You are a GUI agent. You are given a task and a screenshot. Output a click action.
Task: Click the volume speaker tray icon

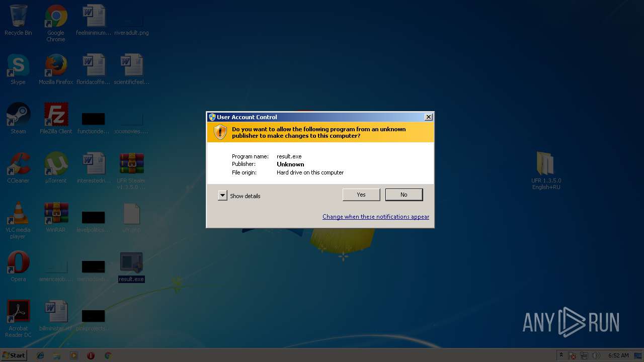(596, 355)
